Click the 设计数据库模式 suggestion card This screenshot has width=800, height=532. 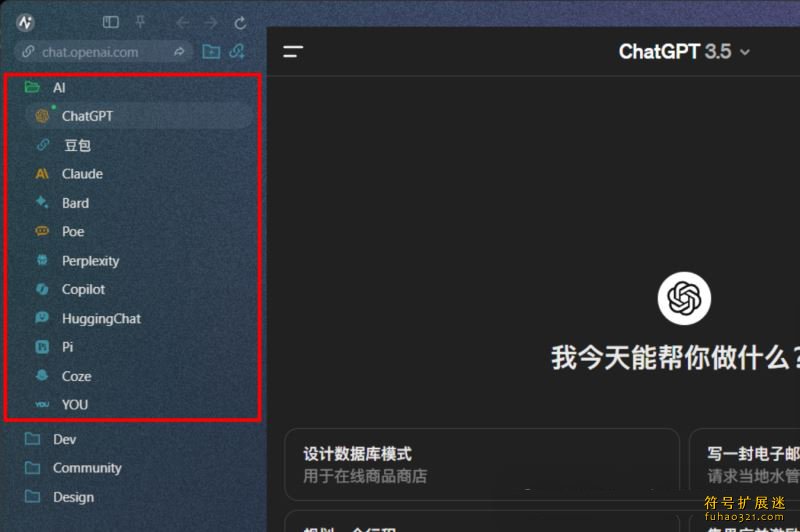tap(480, 464)
